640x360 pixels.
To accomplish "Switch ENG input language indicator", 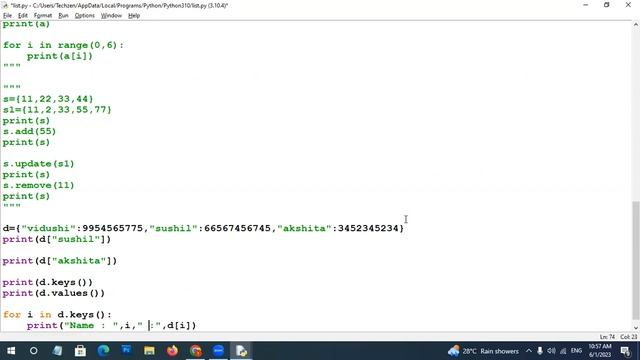I will coord(576,351).
